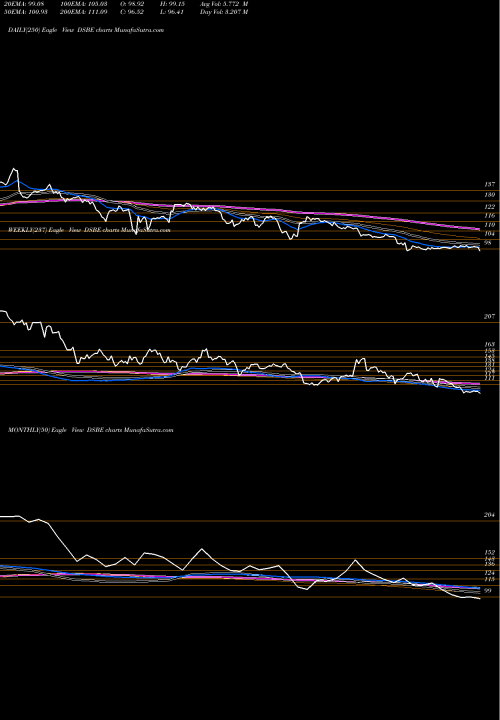
Task: Click the Avg Vol 5.772 M value
Action: pyautogui.click(x=224, y=4)
